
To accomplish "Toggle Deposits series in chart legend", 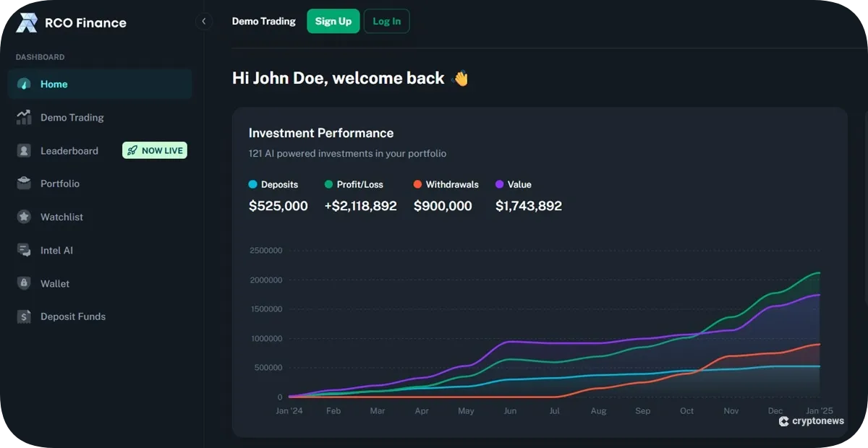I will [x=273, y=185].
